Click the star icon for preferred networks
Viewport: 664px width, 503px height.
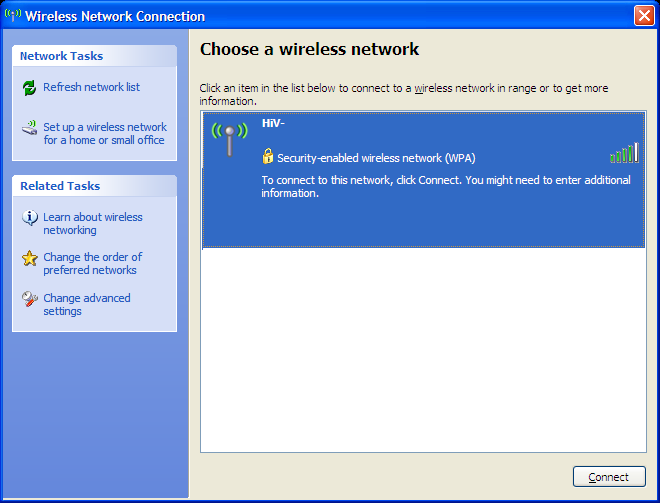point(29,258)
